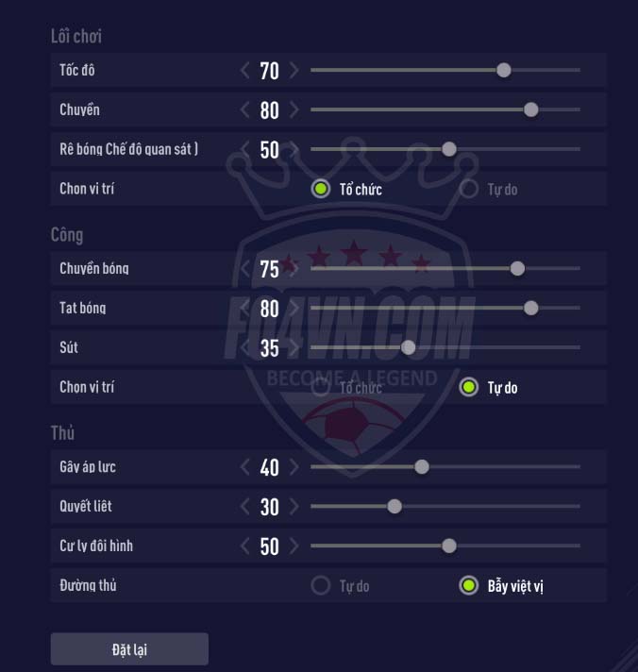
Task: Click the Tốc độ slider handle
Action: (x=504, y=70)
